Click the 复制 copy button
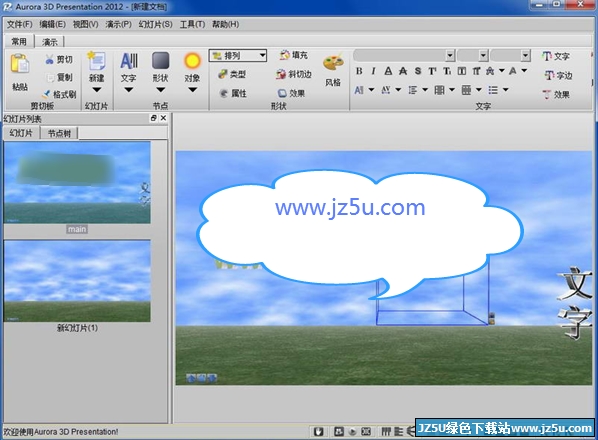The image size is (598, 440). [x=59, y=77]
